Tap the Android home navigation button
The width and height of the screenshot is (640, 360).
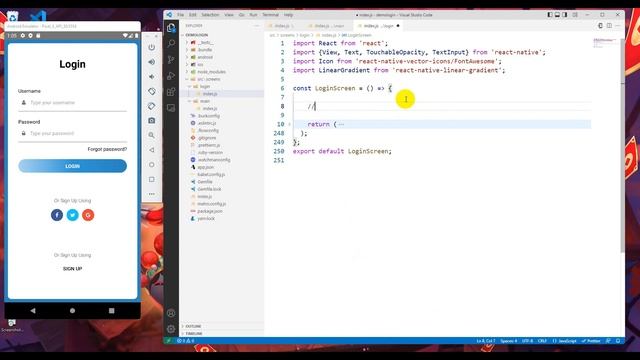(x=72, y=311)
